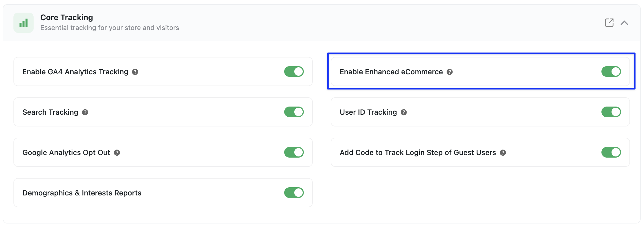
Task: Click help icon beside Track Login Step of Guest Users
Action: click(x=503, y=153)
